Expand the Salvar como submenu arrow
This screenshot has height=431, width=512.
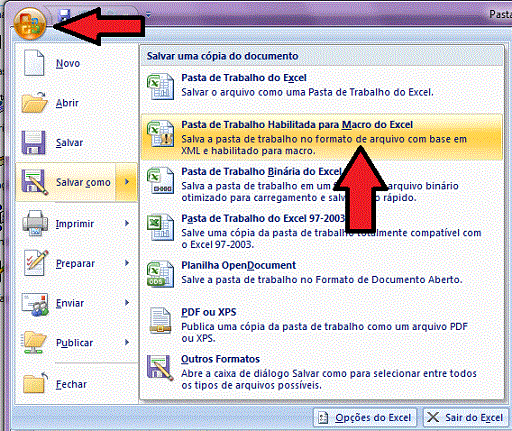127,182
